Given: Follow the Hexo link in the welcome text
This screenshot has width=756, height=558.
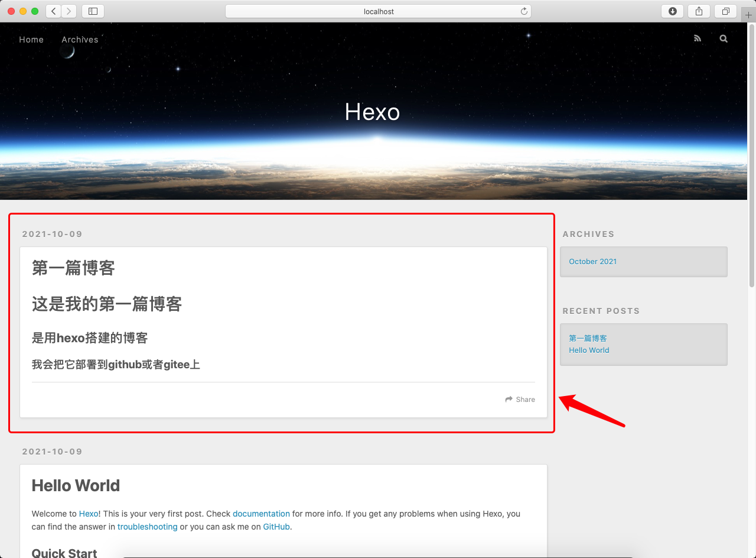Looking at the screenshot, I should point(89,514).
